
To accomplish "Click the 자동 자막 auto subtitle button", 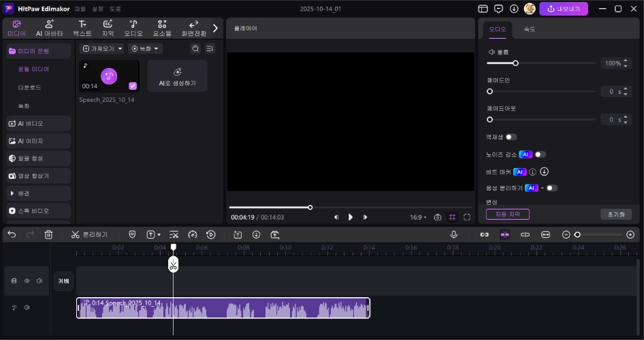I will [x=507, y=214].
